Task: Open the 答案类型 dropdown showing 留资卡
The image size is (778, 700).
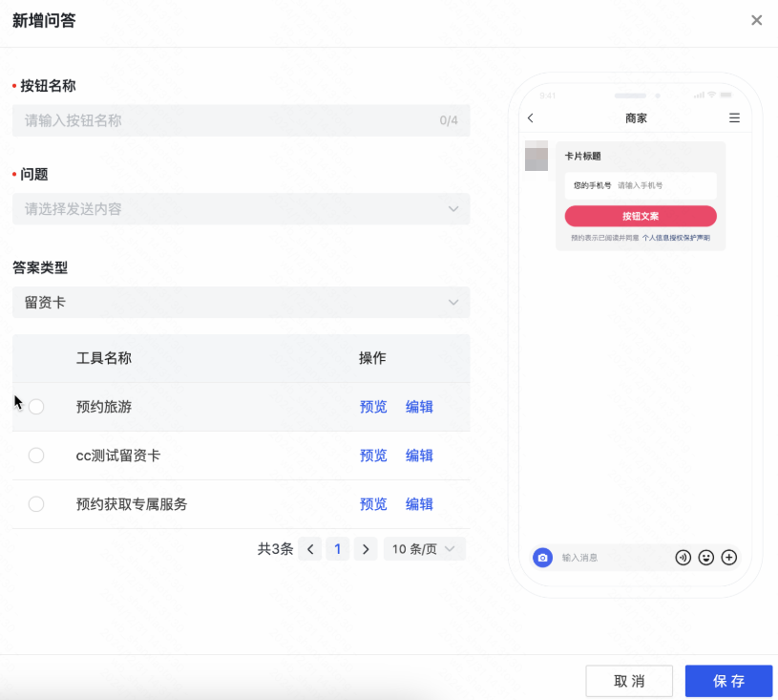Action: [242, 303]
